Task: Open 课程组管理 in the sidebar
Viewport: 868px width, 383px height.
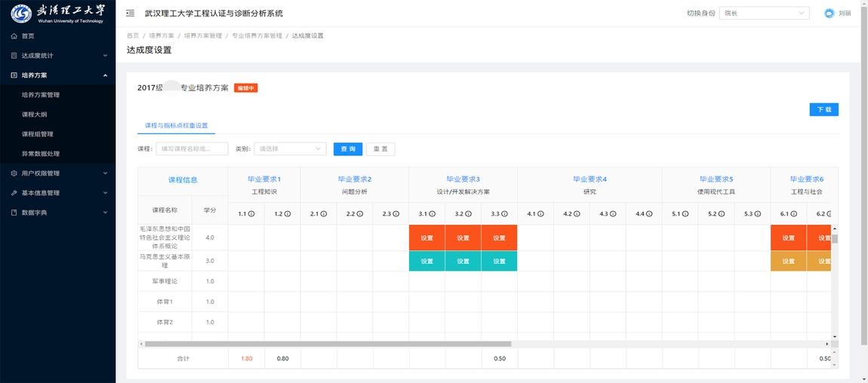Action: point(37,134)
